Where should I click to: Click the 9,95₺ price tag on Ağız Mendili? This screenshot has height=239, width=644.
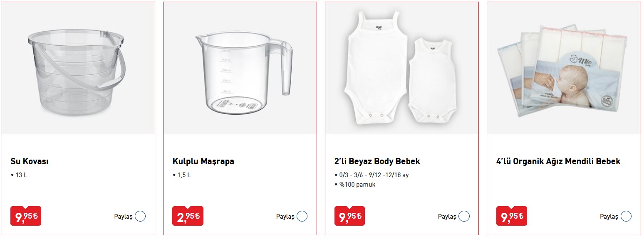[511, 217]
